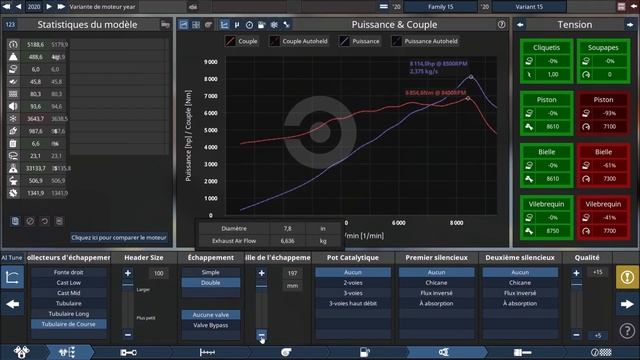Open the Variant 15 selector
Screen dimensions: 640x360
(x=529, y=7)
